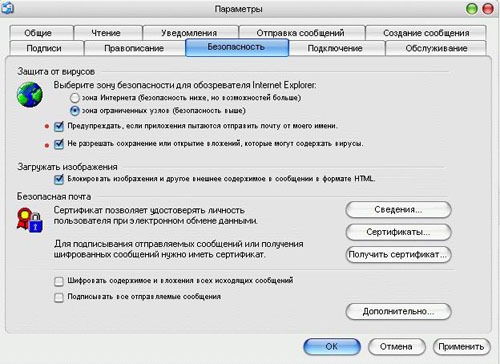The height and width of the screenshot is (364, 500).
Task: Confirm with the OK button
Action: [332, 347]
